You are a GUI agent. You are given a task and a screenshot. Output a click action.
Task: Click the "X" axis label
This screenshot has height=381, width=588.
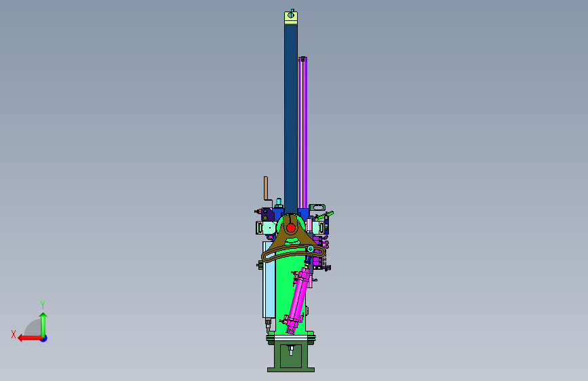click(x=14, y=334)
